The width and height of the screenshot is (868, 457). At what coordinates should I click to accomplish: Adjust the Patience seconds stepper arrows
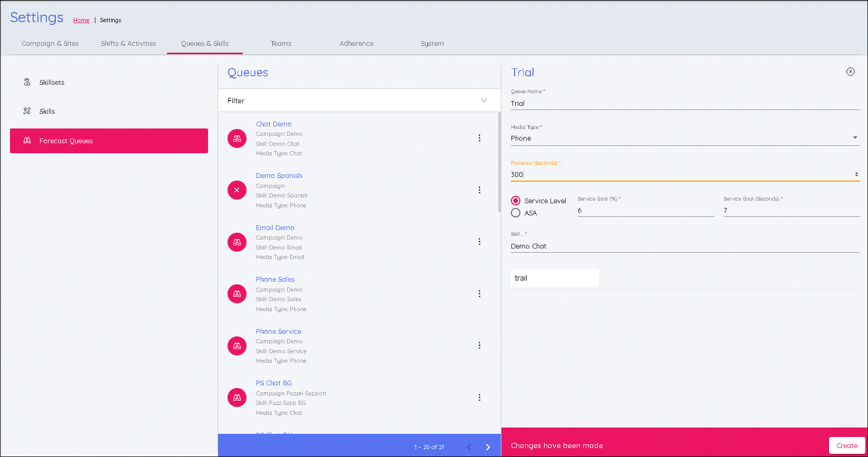(x=856, y=174)
